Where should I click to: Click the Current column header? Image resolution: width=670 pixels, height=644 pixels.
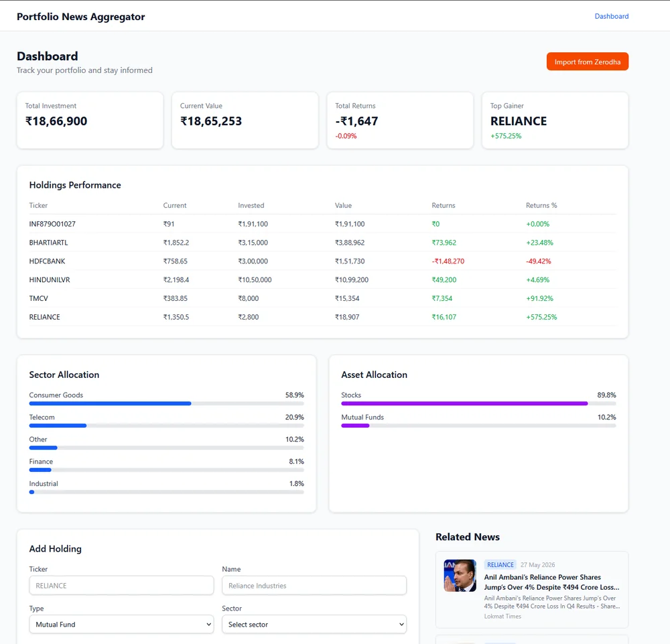(175, 205)
